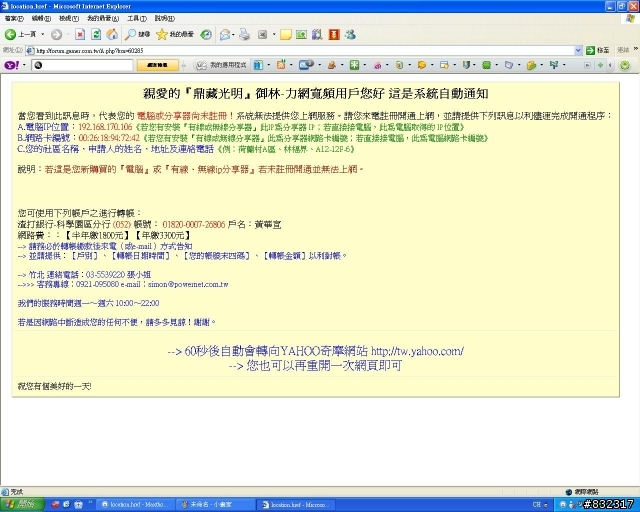Open the Yahoo logo dropdown arrow

pos(24,65)
